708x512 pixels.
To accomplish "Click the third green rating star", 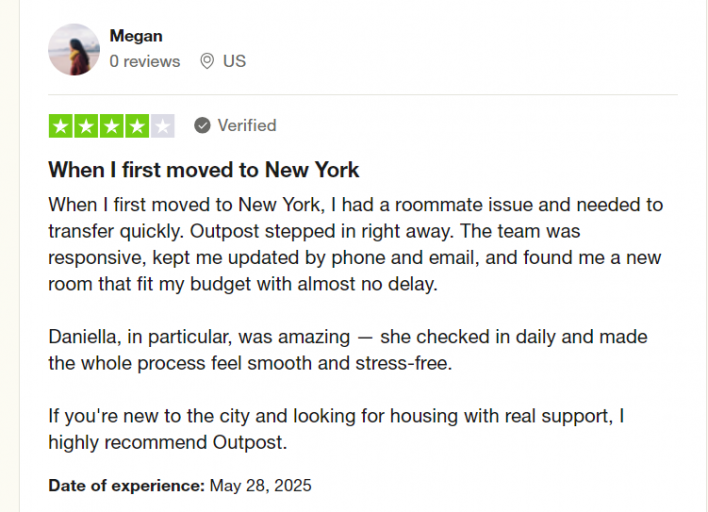I will (112, 126).
